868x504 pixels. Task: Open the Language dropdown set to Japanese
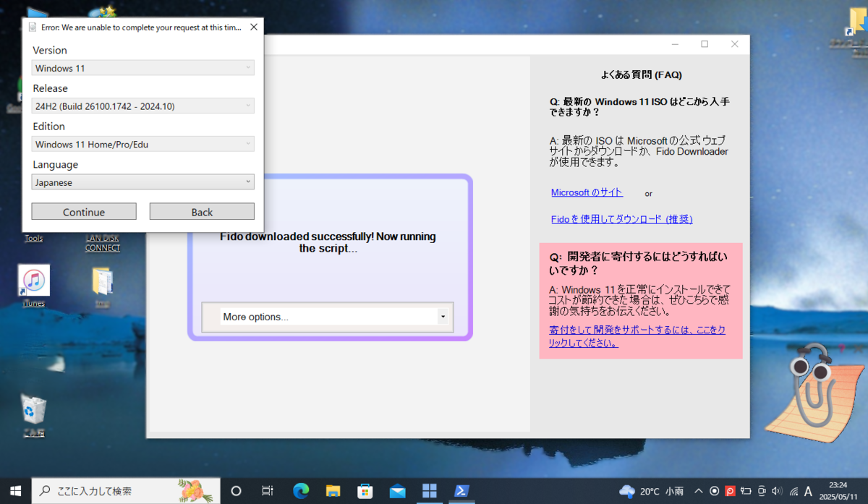pyautogui.click(x=143, y=182)
